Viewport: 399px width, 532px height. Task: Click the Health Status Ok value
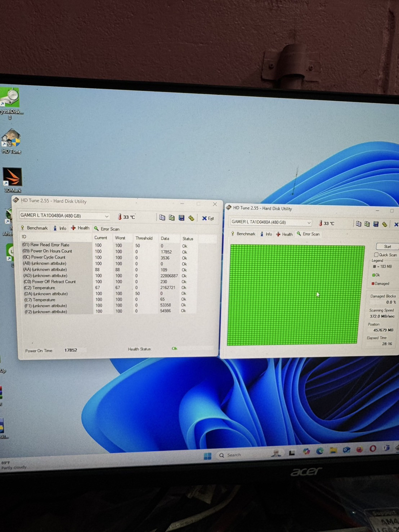[x=175, y=348]
